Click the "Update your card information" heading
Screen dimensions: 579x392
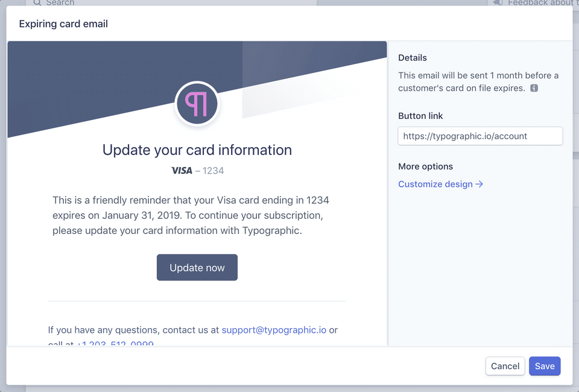pyautogui.click(x=197, y=150)
